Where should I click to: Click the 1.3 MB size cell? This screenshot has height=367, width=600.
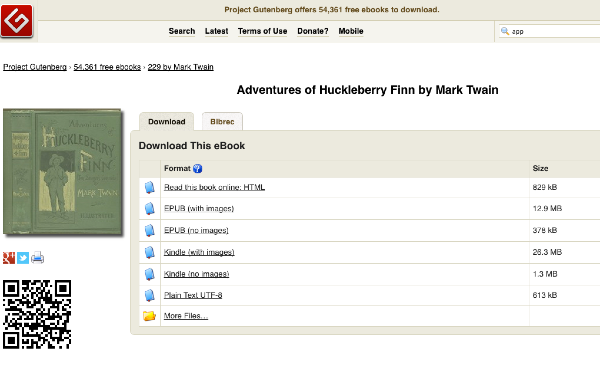(x=545, y=274)
